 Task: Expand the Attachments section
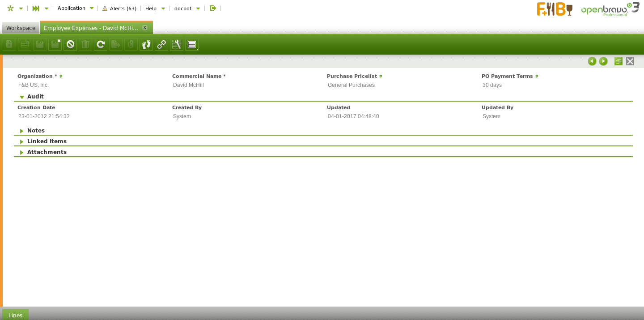tap(22, 152)
